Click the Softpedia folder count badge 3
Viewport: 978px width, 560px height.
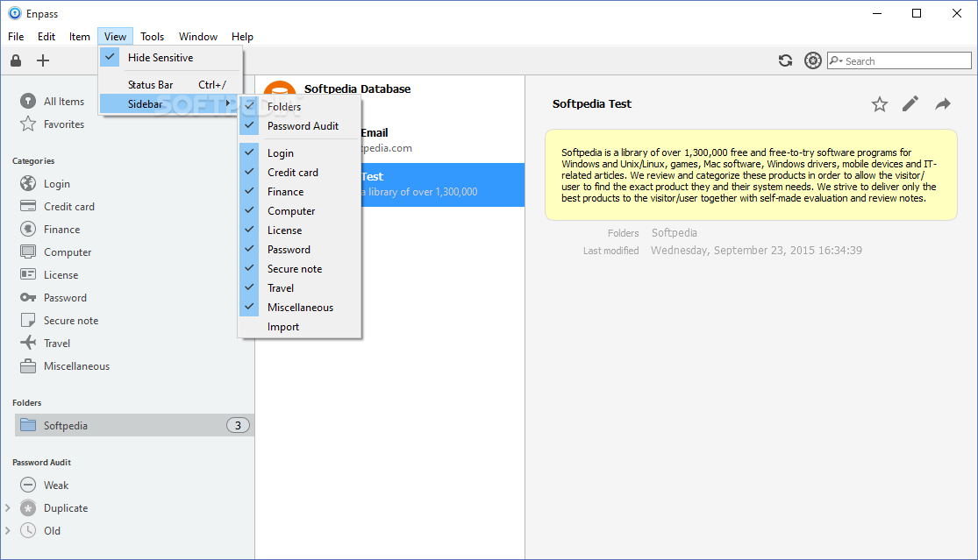point(238,425)
